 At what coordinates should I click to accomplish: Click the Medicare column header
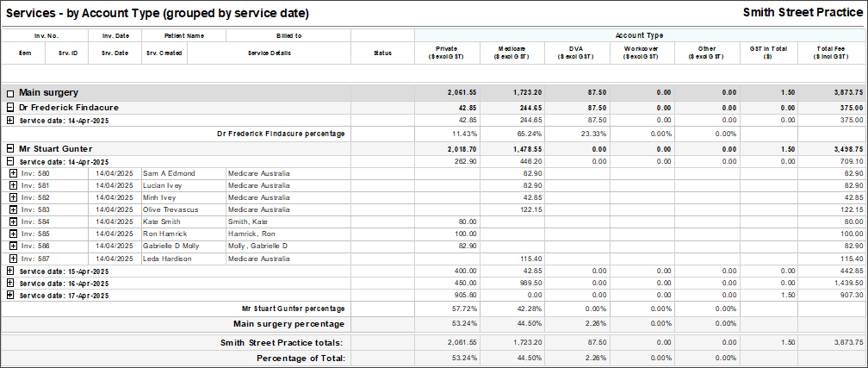[512, 53]
